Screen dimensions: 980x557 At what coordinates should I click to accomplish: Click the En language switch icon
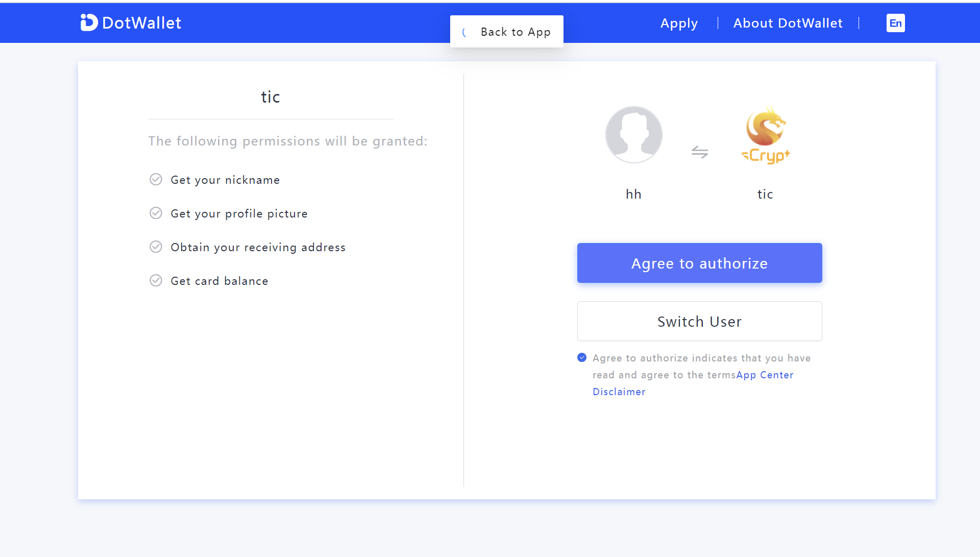tap(895, 23)
